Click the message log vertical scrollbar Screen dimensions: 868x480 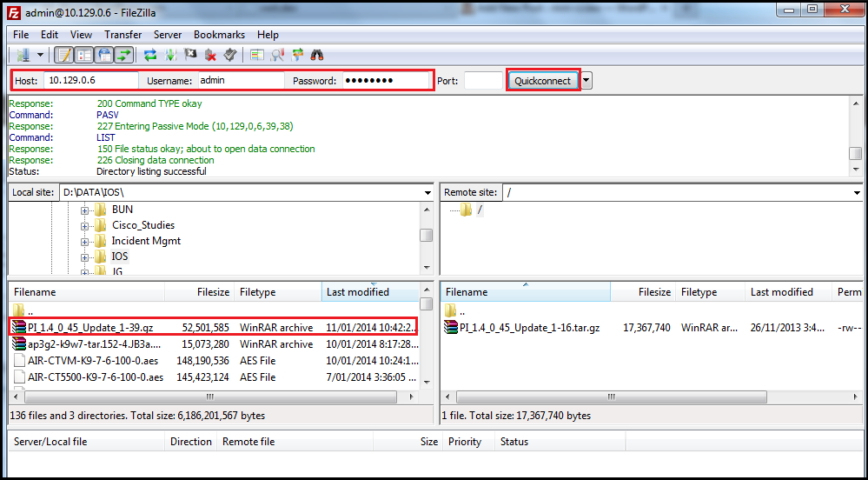click(x=855, y=135)
